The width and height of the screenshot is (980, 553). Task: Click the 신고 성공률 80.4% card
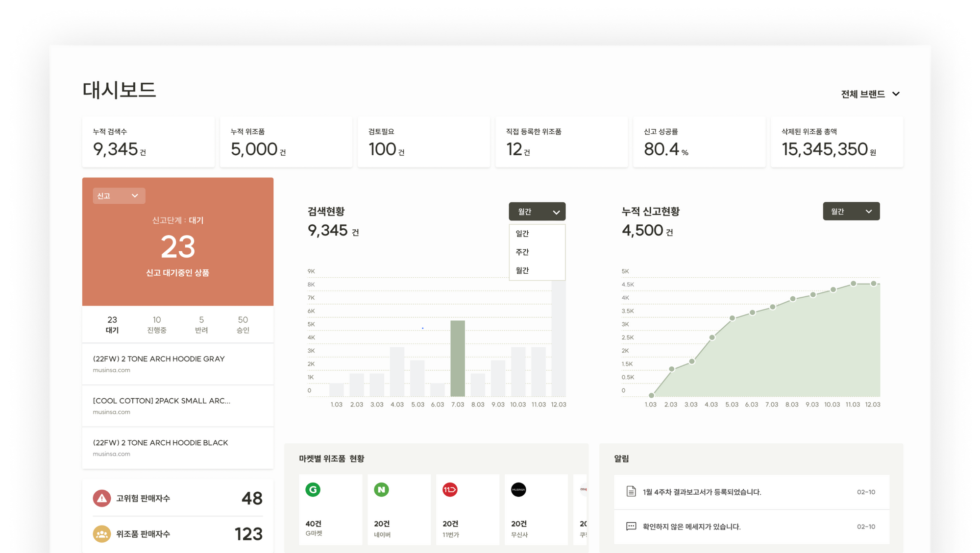point(699,142)
